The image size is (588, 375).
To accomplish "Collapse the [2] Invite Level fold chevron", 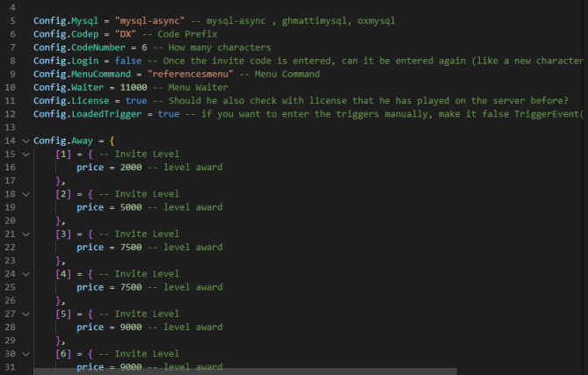I will [25, 194].
